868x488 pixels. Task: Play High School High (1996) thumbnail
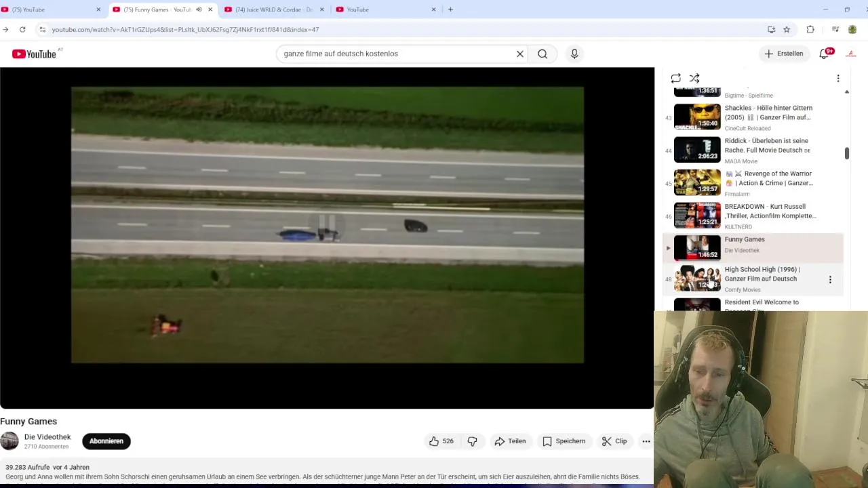pos(697,279)
